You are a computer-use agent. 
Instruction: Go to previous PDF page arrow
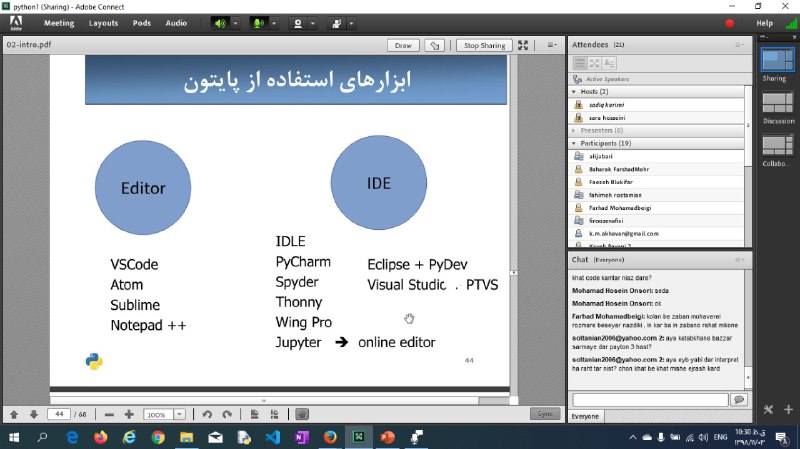(14, 414)
